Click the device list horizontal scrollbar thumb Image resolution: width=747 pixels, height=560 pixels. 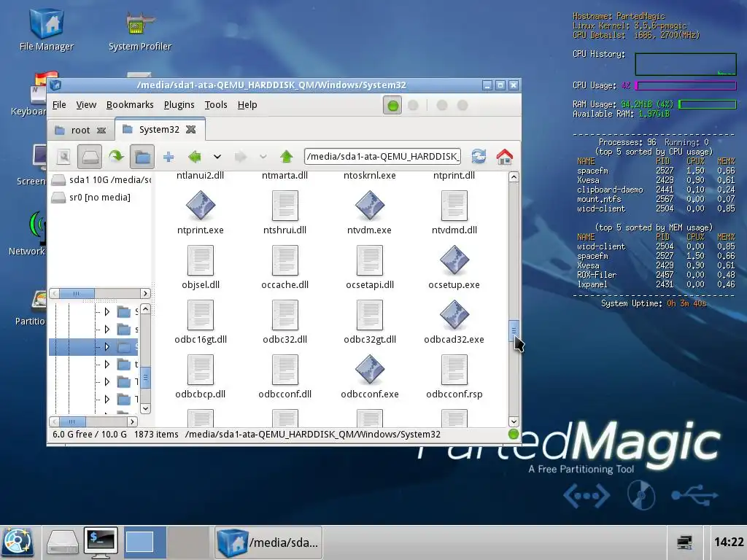click(77, 293)
